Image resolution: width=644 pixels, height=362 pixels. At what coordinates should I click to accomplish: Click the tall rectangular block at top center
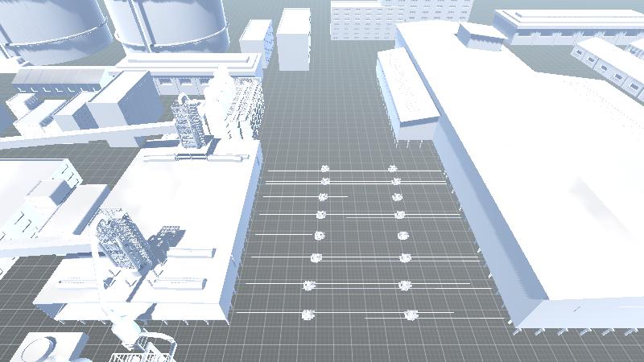[x=293, y=39]
